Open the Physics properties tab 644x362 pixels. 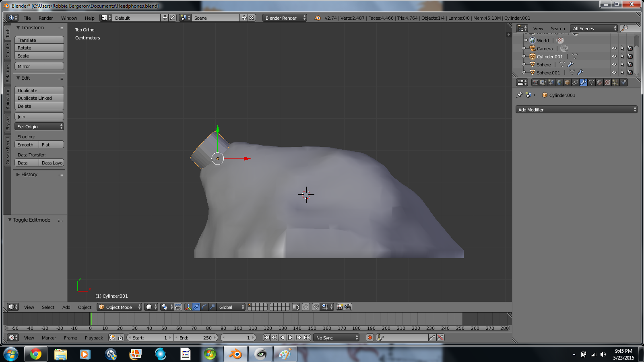pyautogui.click(x=623, y=82)
